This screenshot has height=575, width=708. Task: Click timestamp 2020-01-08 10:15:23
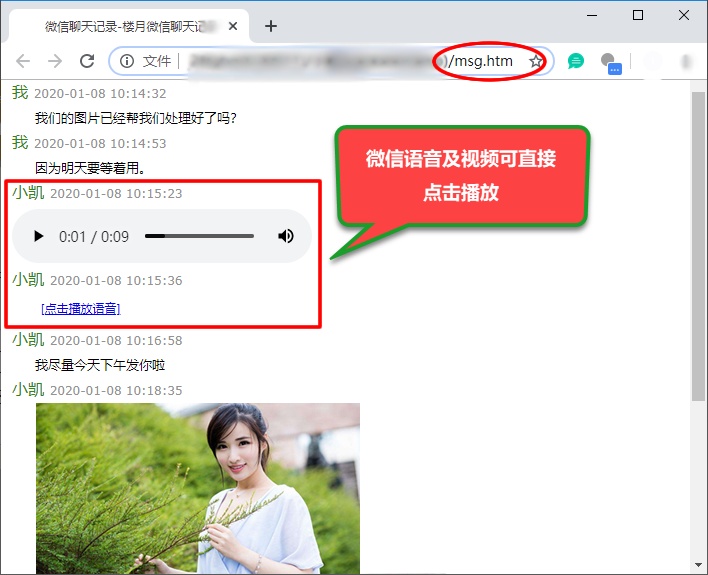pos(116,194)
